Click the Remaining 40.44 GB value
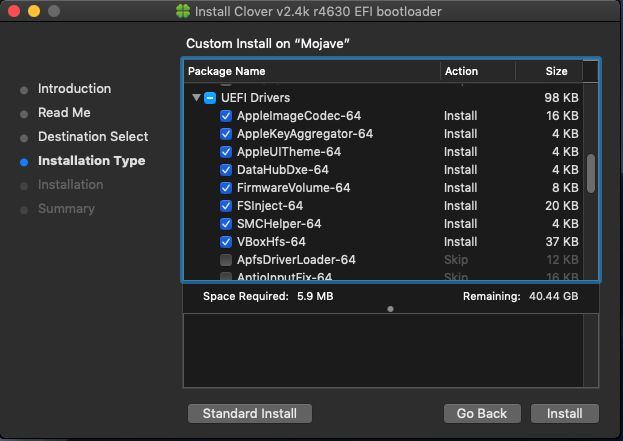623x441 pixels. [x=553, y=296]
